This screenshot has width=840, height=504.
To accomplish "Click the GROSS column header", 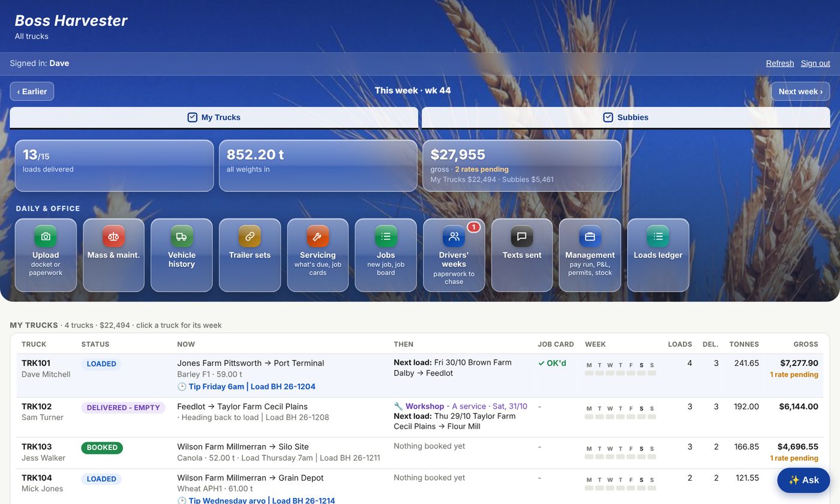I will point(806,344).
